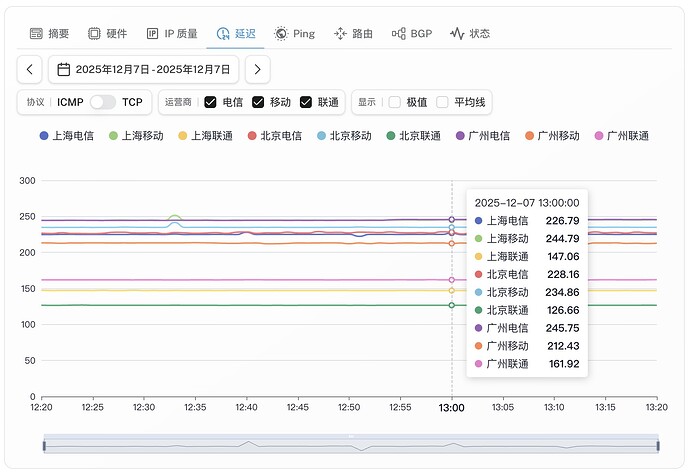Screen dimensions: 690x474
Task: Click tooltip value 161.92 for 广州联通
Action: click(x=564, y=364)
